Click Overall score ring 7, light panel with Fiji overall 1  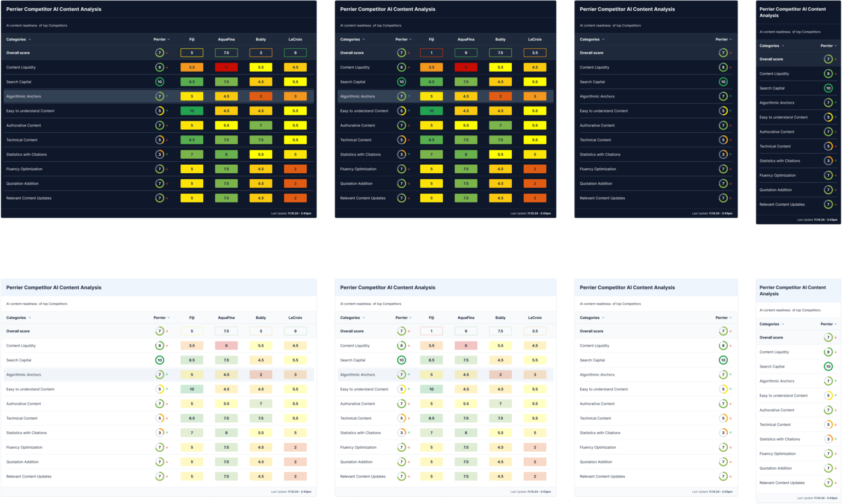(x=401, y=331)
